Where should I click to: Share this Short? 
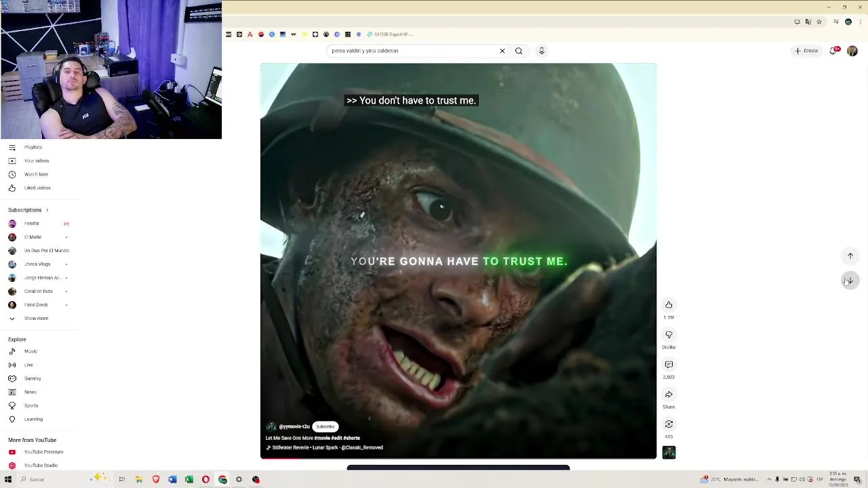(x=669, y=394)
